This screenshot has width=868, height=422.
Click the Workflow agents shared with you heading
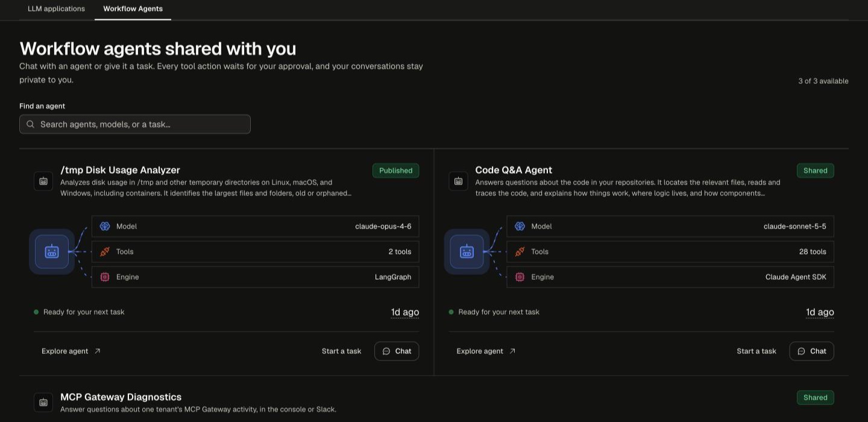(x=158, y=48)
